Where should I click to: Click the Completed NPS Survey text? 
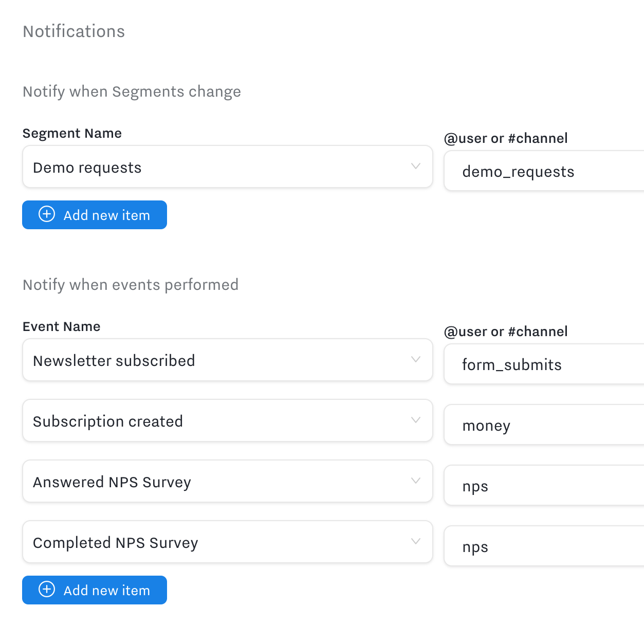116,543
